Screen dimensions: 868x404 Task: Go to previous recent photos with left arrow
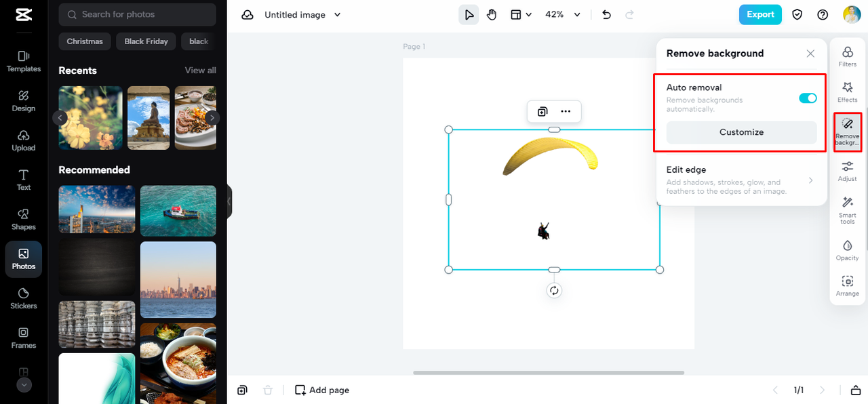pyautogui.click(x=60, y=118)
